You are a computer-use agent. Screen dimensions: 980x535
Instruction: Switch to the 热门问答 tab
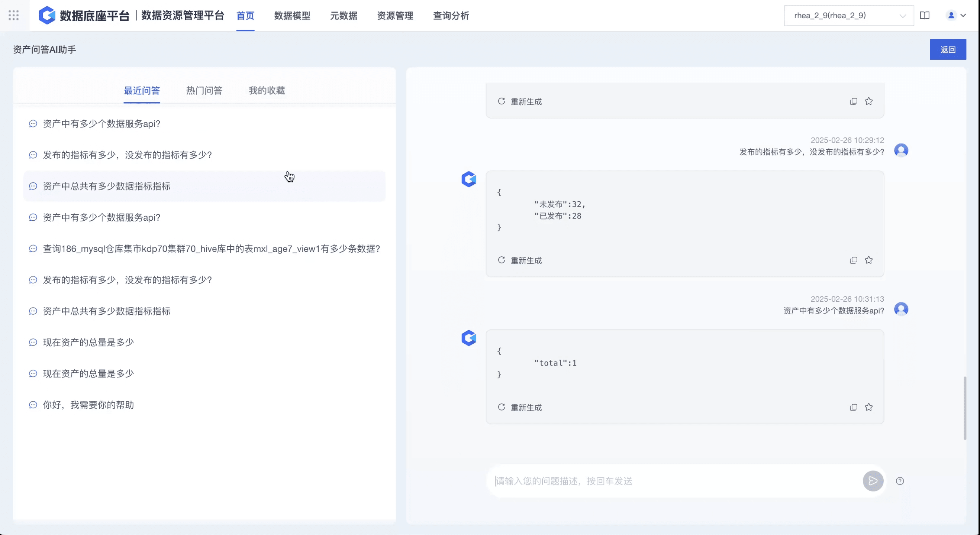pos(204,91)
